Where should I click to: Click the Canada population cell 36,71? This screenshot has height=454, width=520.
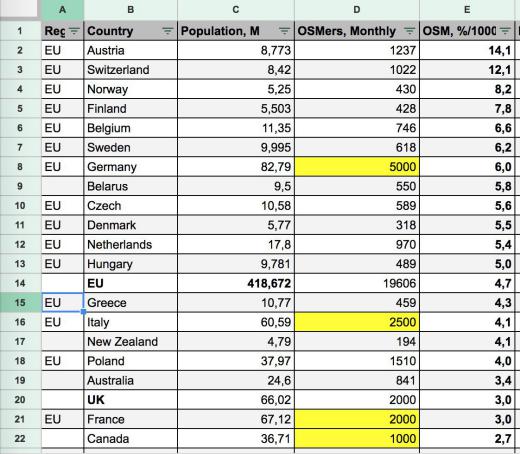pyautogui.click(x=236, y=439)
